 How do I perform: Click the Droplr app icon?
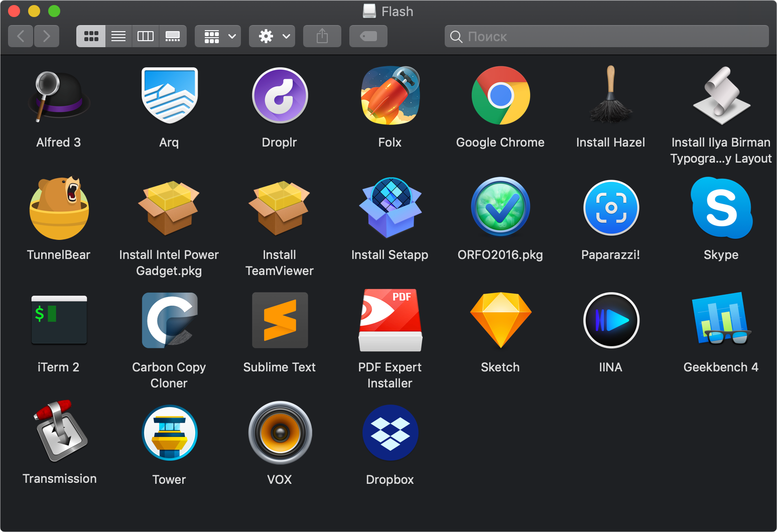pos(280,95)
